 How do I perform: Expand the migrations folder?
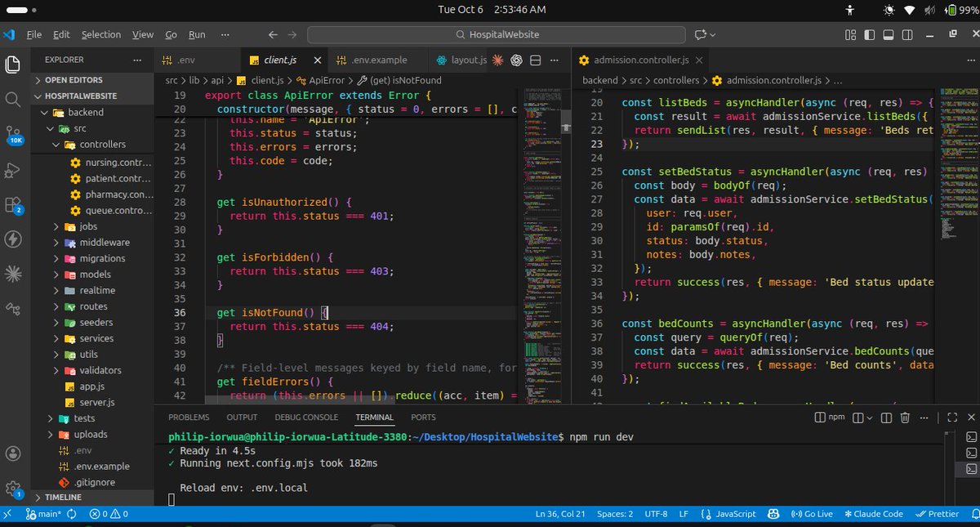(92, 258)
